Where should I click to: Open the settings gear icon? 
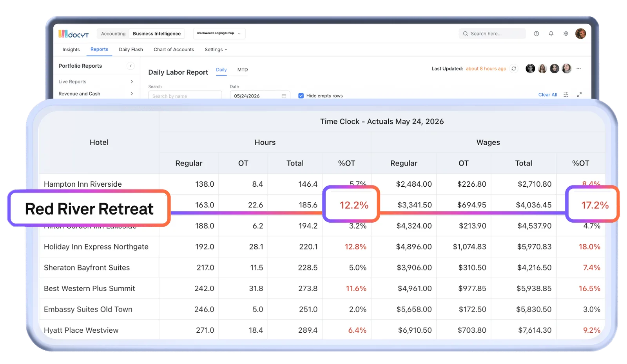[566, 34]
